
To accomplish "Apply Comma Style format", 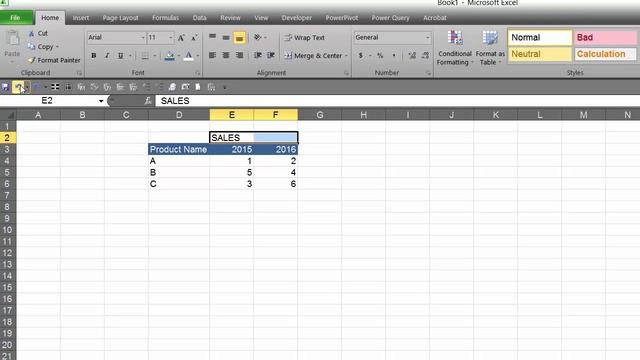I will tap(394, 55).
